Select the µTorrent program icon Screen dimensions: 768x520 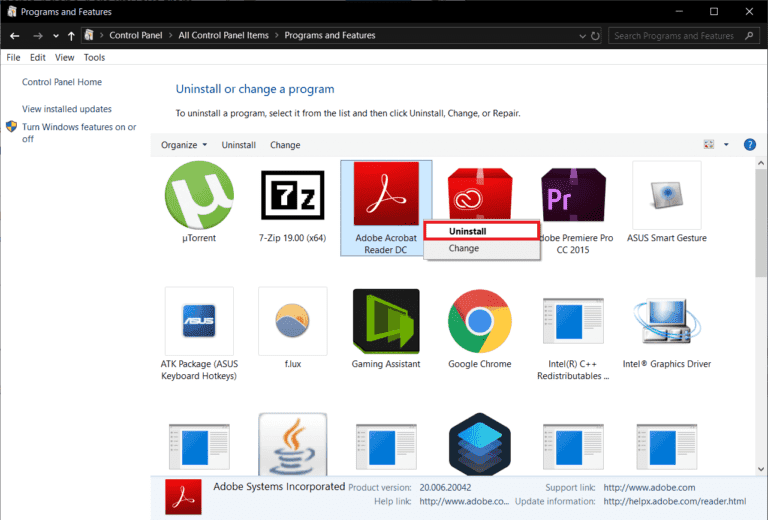click(x=199, y=195)
